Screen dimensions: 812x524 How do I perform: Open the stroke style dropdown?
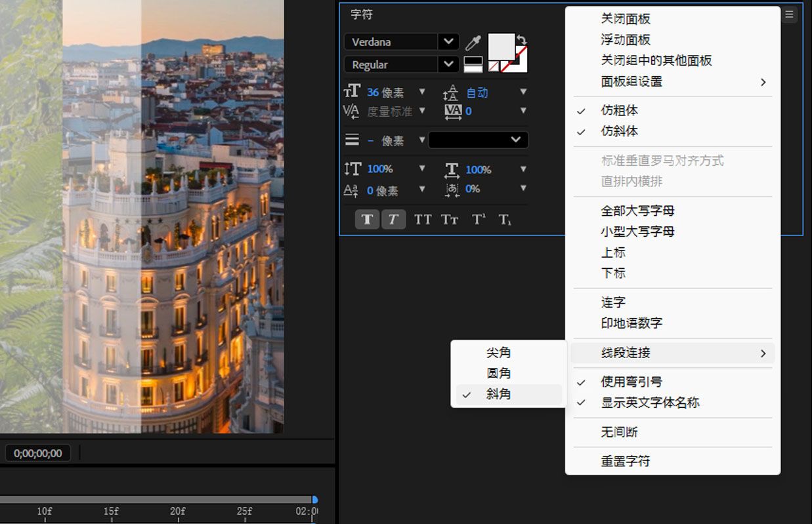pyautogui.click(x=477, y=140)
